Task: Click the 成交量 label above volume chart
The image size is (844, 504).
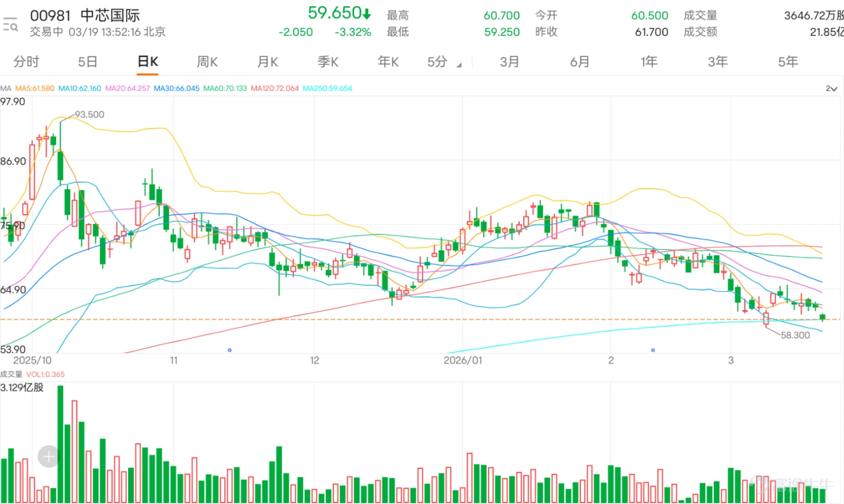Action: 11,374
